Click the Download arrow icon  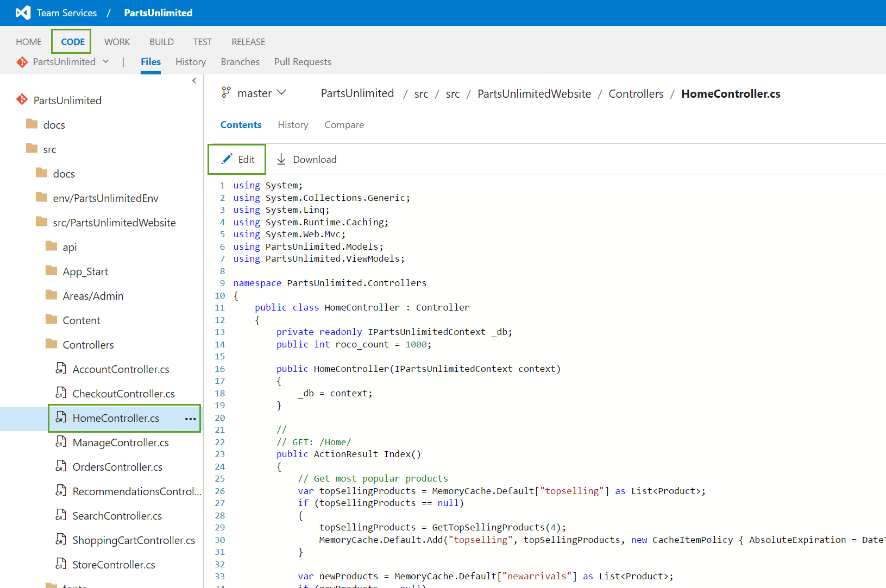click(281, 159)
